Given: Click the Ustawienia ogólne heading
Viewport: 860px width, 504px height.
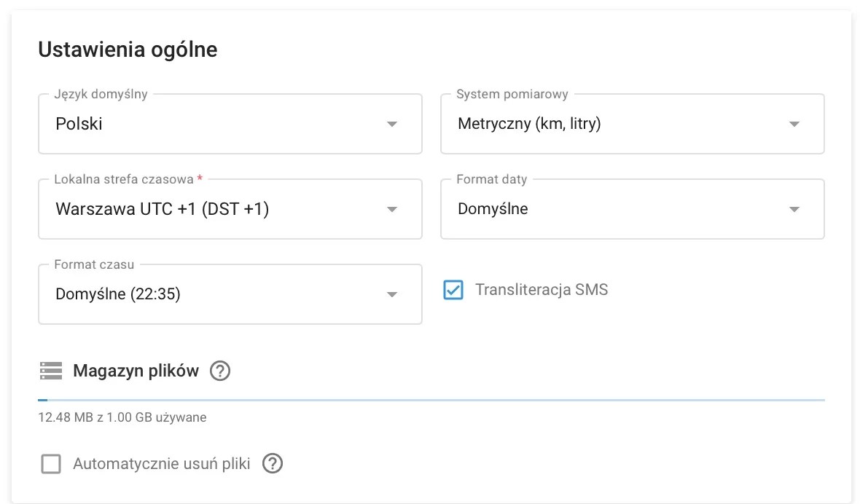Looking at the screenshot, I should [128, 50].
